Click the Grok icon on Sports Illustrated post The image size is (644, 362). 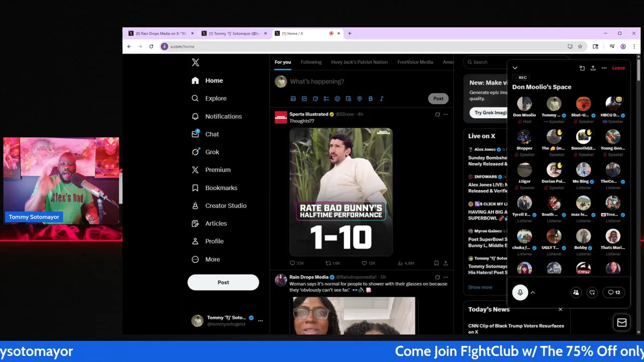tap(437, 115)
